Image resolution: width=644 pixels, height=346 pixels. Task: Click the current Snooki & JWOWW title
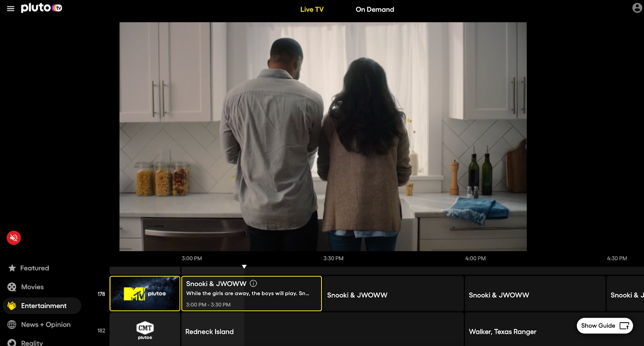(216, 284)
